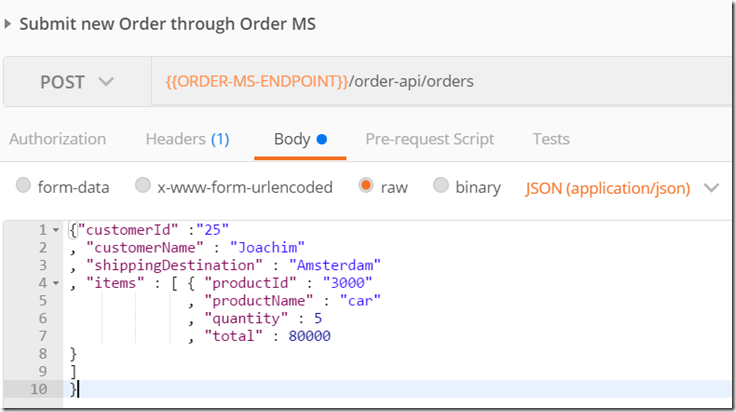This screenshot has height=412, width=736.
Task: Open the Tests tab
Action: tap(551, 139)
